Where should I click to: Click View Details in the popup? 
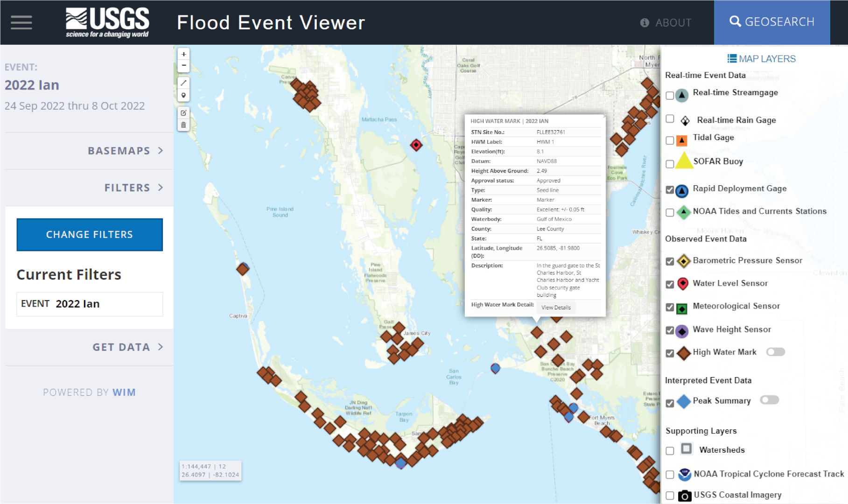556,308
